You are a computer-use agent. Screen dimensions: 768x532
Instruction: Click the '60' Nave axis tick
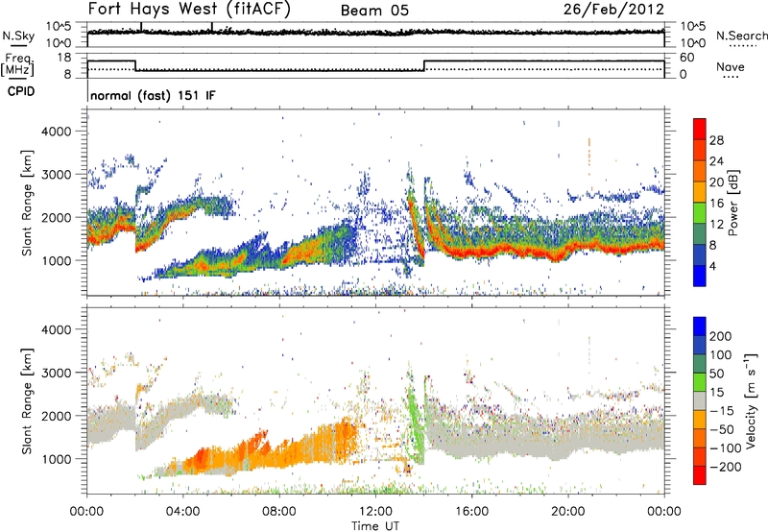tap(686, 58)
